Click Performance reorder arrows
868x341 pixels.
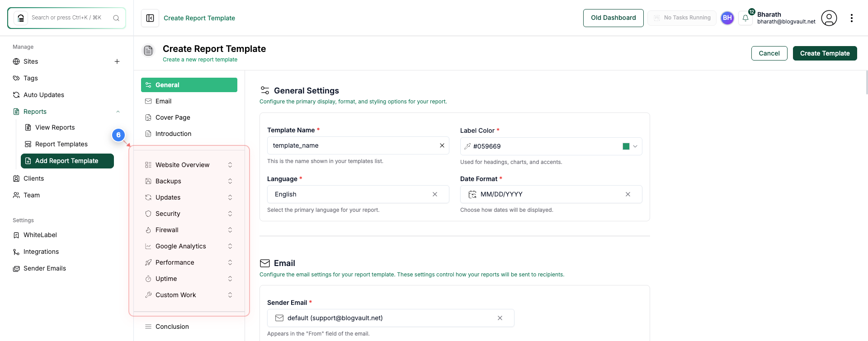(x=230, y=262)
